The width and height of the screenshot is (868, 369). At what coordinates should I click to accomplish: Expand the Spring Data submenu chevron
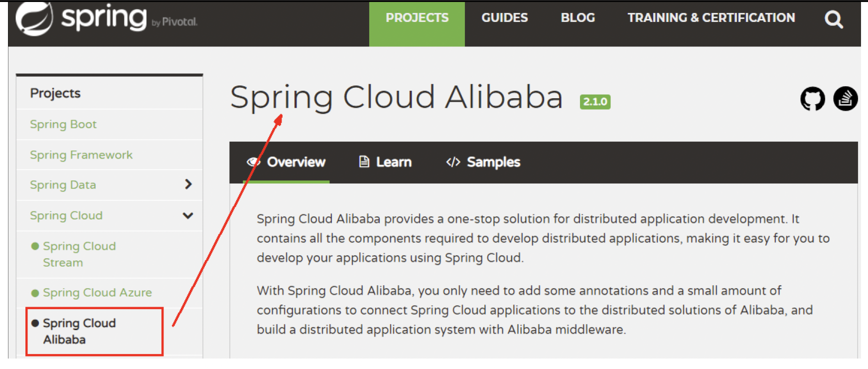coord(188,184)
